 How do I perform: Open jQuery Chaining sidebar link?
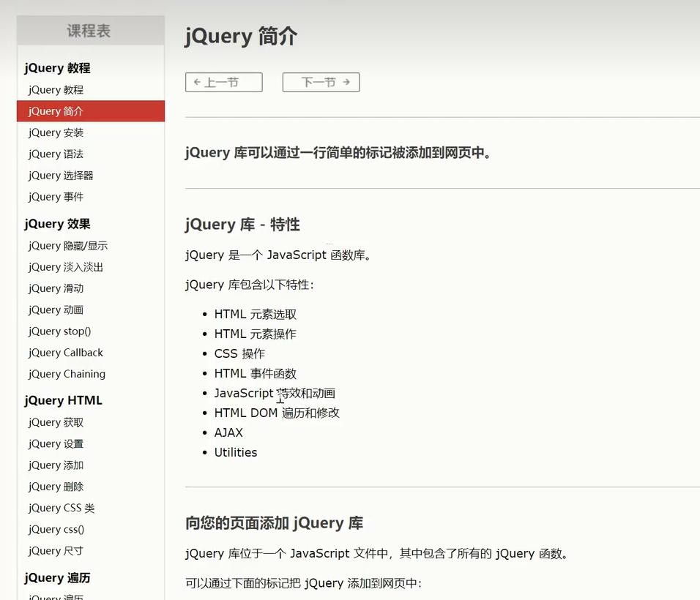click(67, 375)
